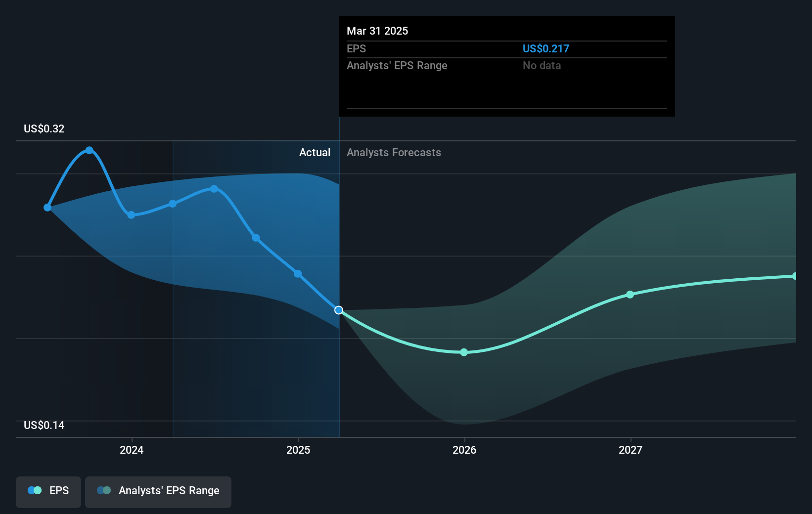Switch to the Actual section of chart

tap(315, 152)
